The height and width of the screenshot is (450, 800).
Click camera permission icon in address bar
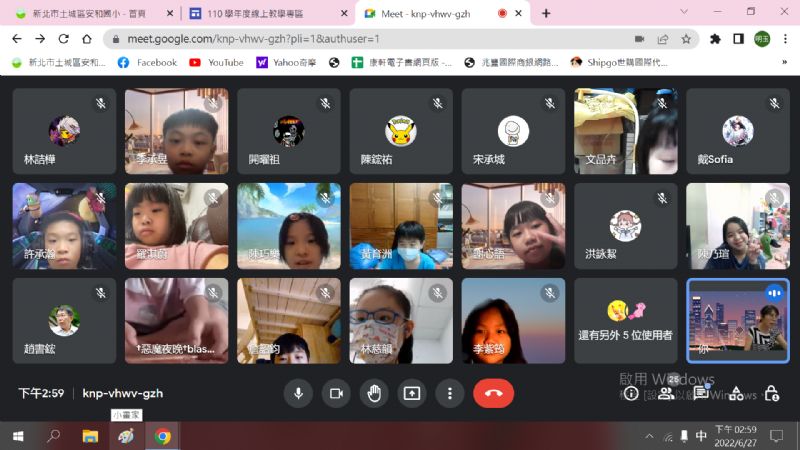click(639, 39)
